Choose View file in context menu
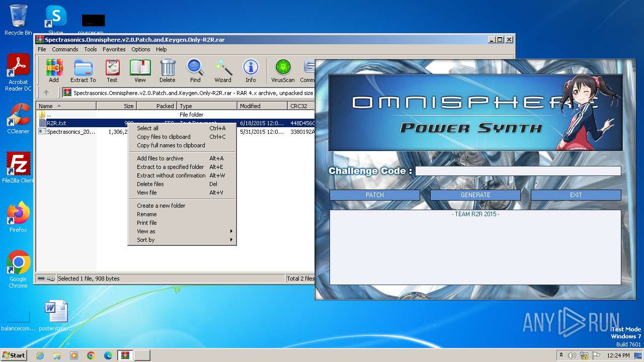 coord(182,193)
